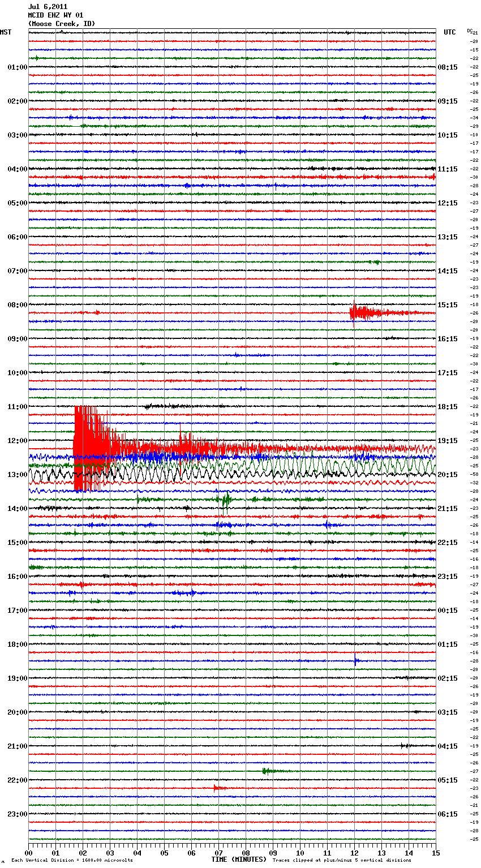Click the 12:15 UTC time label
This screenshot has height=868, width=481.
click(448, 203)
